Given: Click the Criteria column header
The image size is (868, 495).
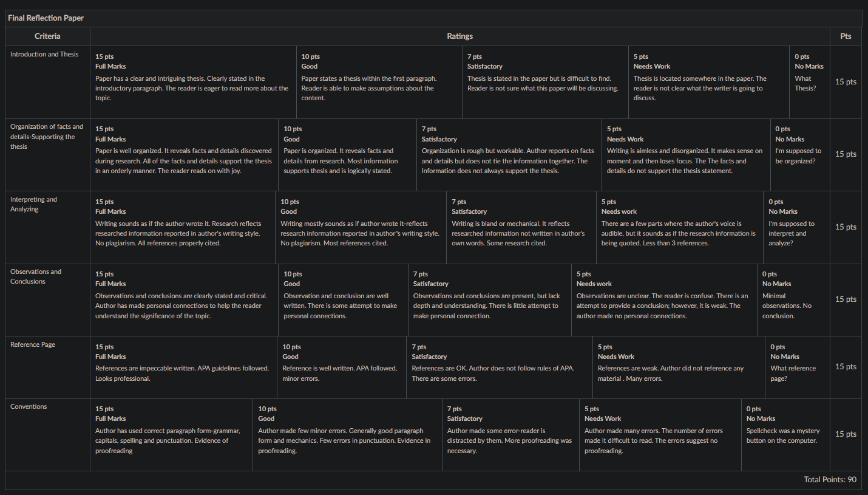Looking at the screenshot, I should [47, 36].
